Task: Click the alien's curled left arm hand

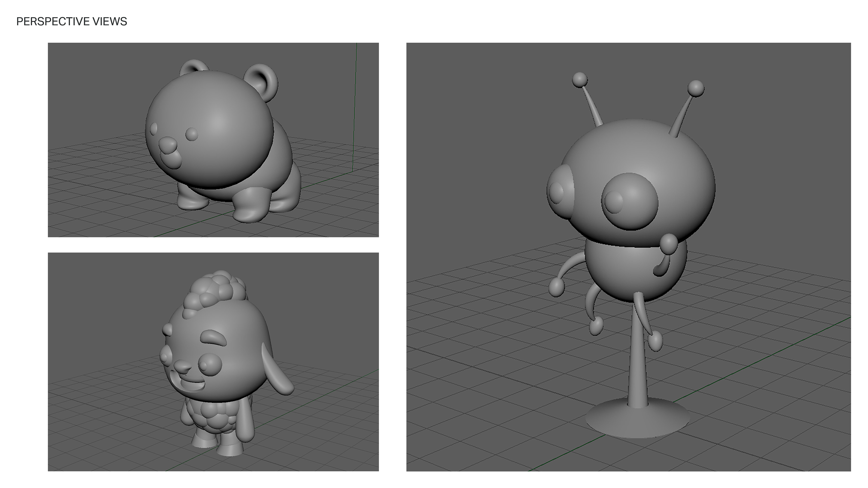Action: click(x=557, y=287)
